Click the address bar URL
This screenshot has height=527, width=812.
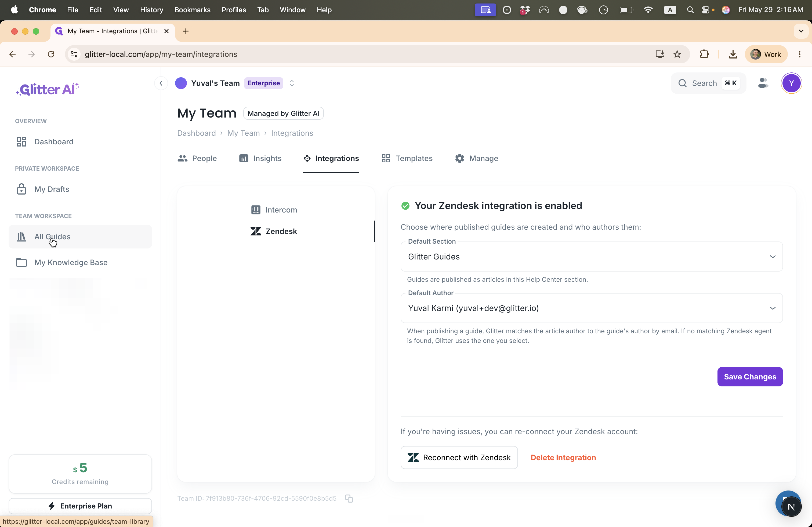pyautogui.click(x=161, y=54)
